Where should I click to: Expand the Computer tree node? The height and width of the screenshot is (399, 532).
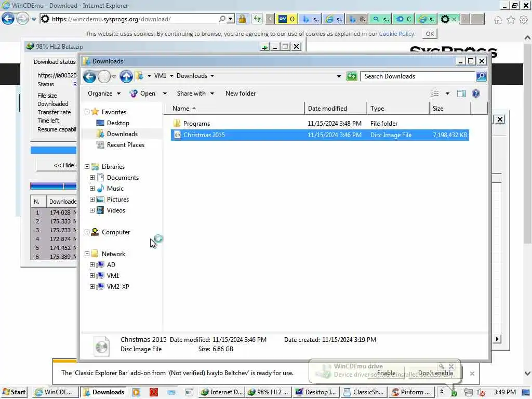coord(87,232)
